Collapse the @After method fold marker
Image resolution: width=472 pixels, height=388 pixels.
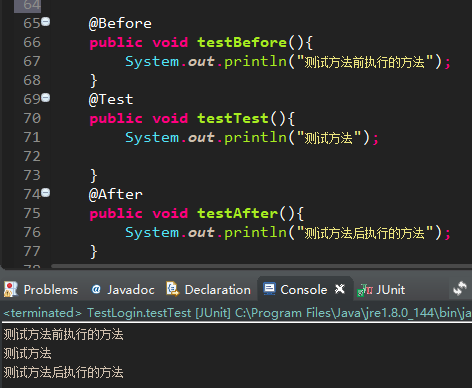46,193
